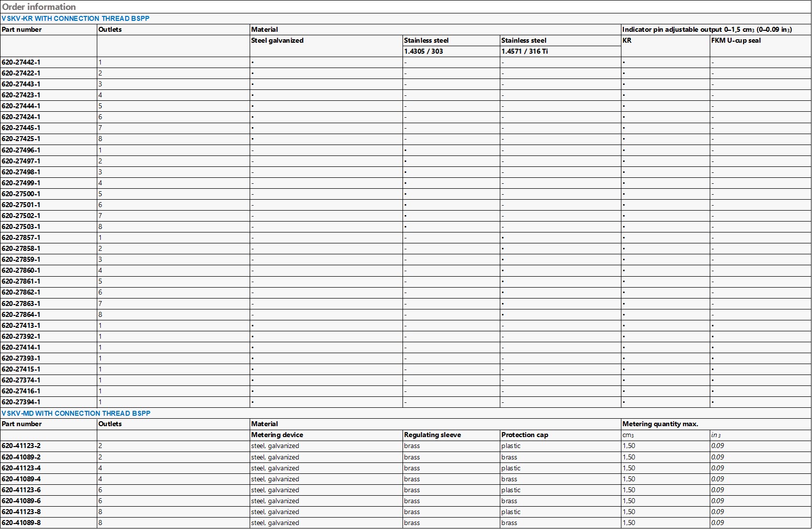812x529 pixels.
Task: Select the 620-27503-1 part number
Action: click(21, 227)
